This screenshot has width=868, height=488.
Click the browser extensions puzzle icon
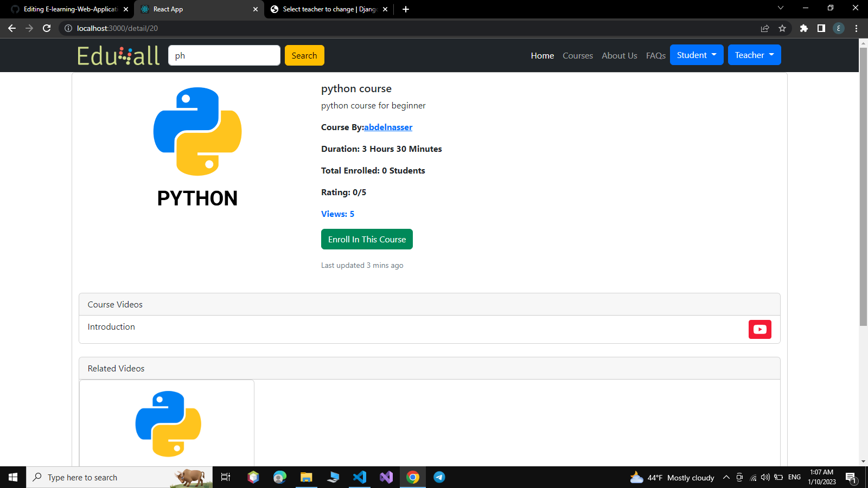point(804,28)
